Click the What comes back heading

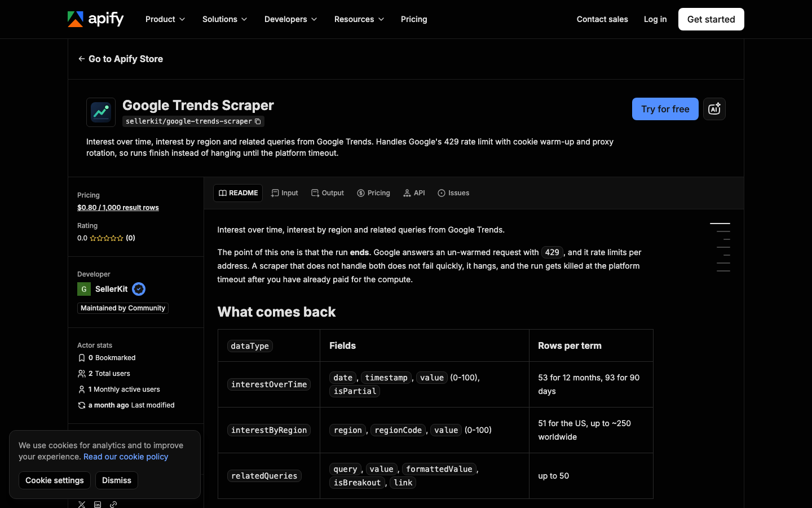pos(276,312)
